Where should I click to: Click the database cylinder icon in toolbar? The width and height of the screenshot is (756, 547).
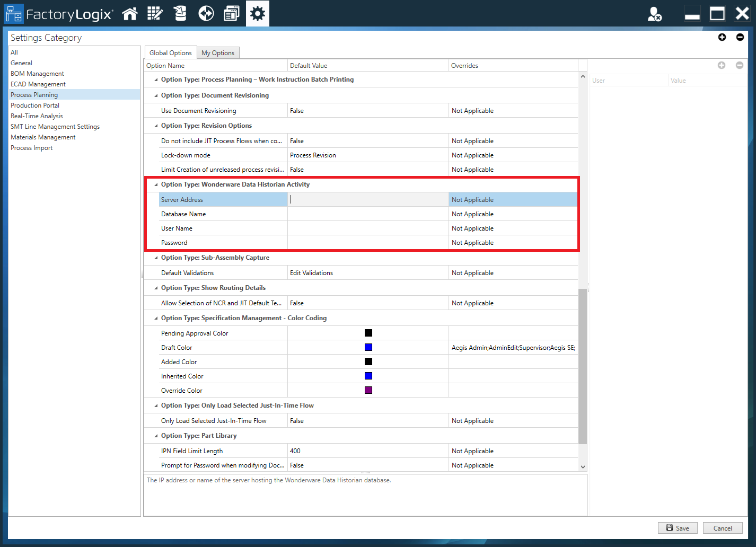point(180,14)
